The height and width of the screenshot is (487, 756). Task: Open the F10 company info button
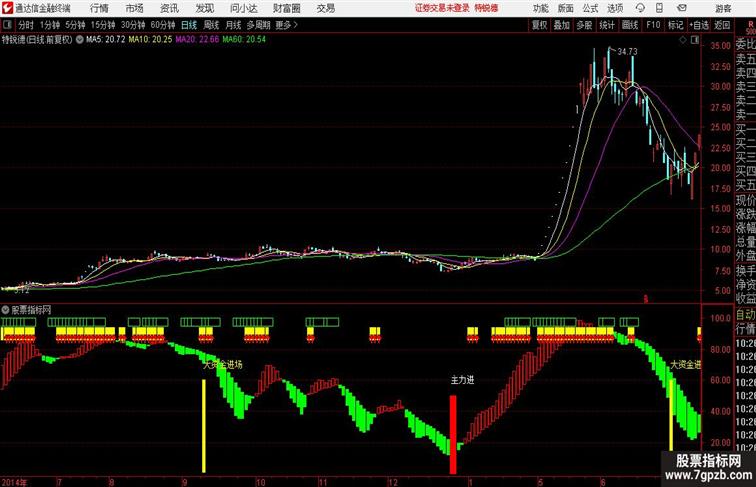tap(653, 25)
